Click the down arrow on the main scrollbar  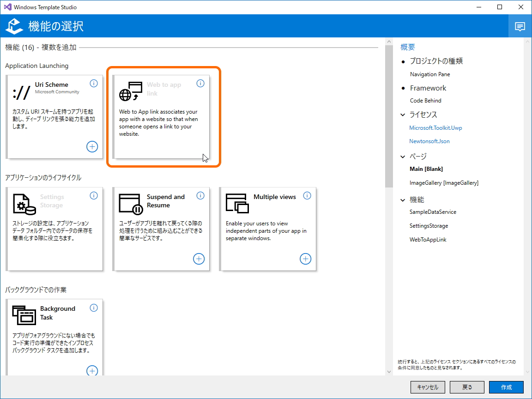[388, 371]
